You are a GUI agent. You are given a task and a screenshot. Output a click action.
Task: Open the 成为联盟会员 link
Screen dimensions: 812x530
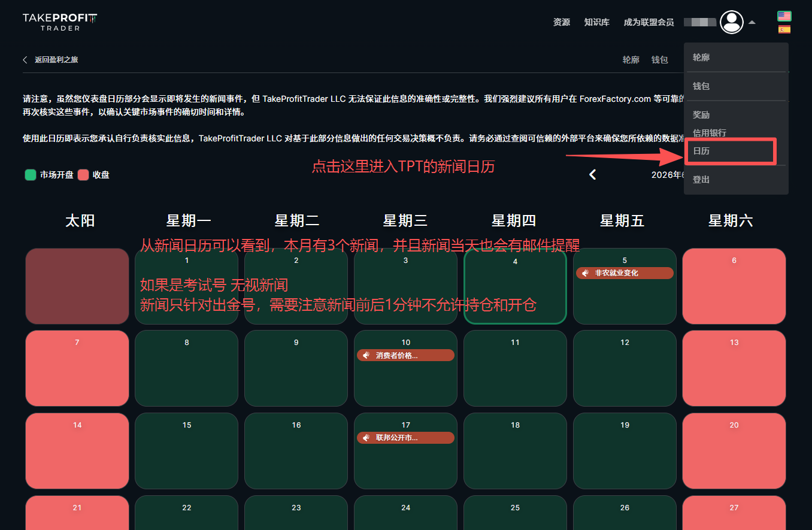pyautogui.click(x=649, y=22)
